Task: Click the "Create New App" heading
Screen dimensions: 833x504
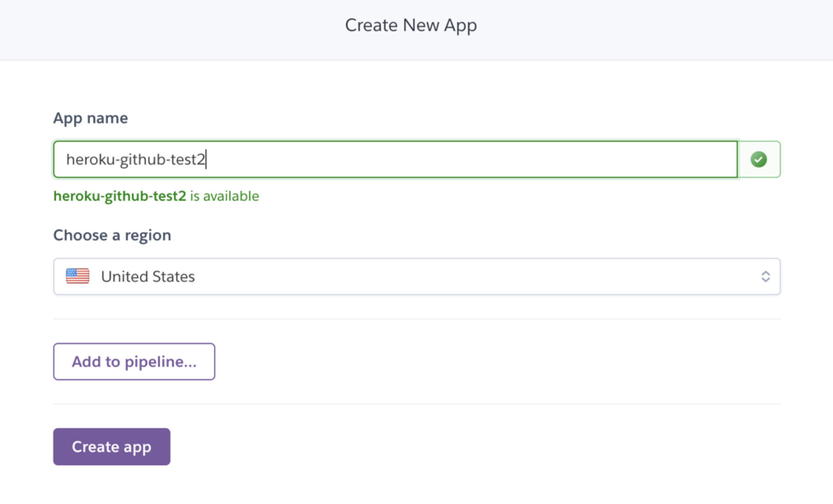Action: point(411,25)
